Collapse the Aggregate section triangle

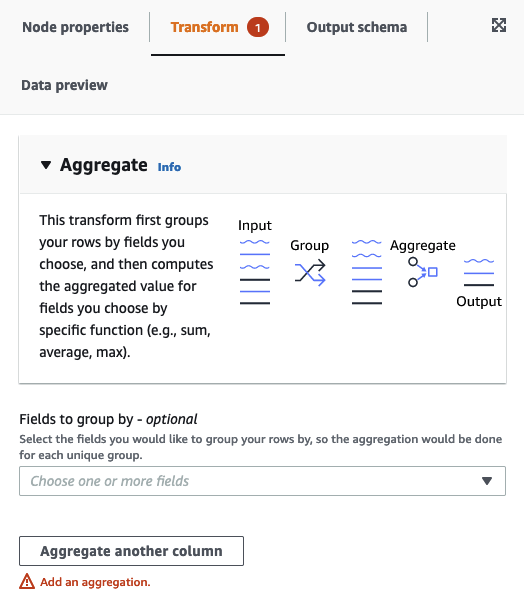pyautogui.click(x=46, y=165)
